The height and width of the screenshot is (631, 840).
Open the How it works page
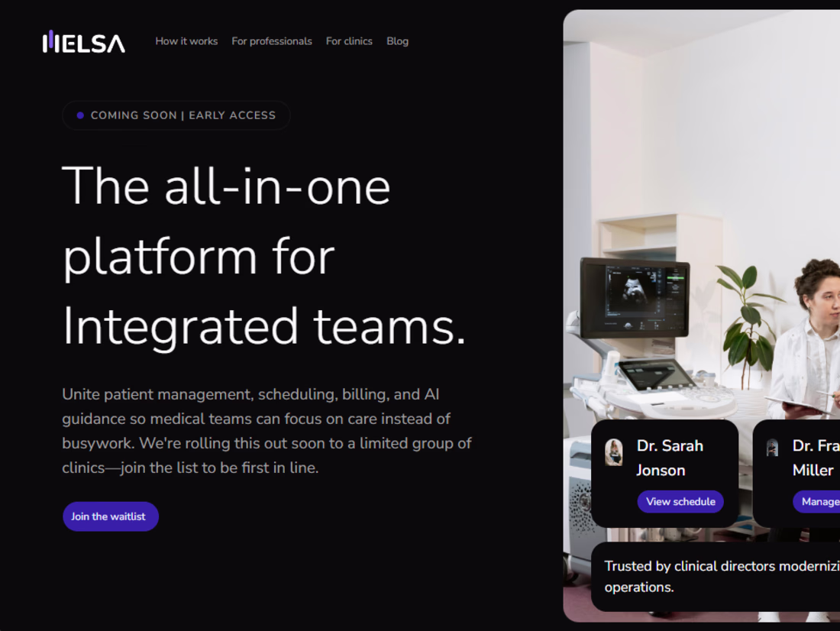pyautogui.click(x=186, y=41)
